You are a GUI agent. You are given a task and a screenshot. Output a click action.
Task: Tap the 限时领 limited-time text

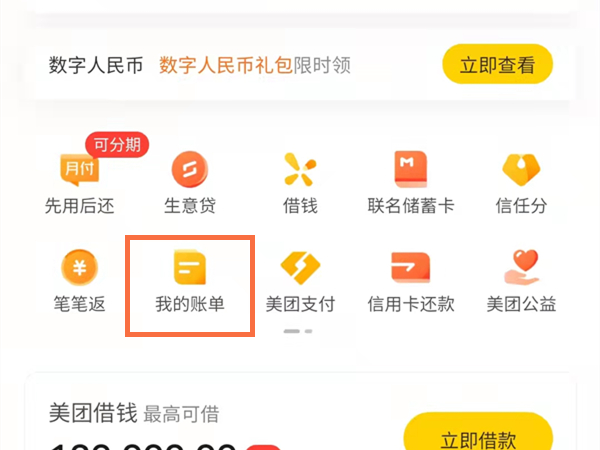tap(322, 65)
